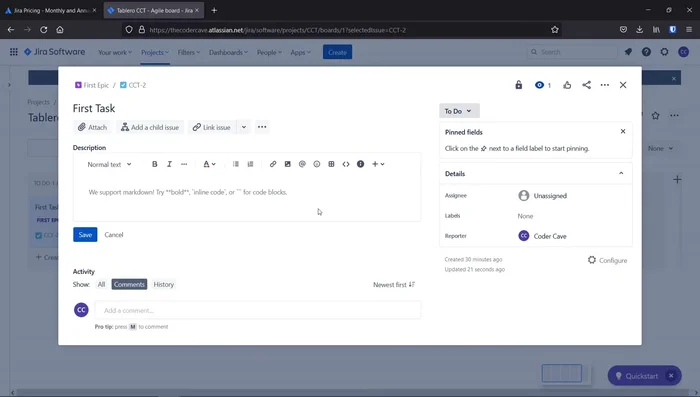Collapse the Details section
Screen dimensions: 700x397
[x=621, y=173]
